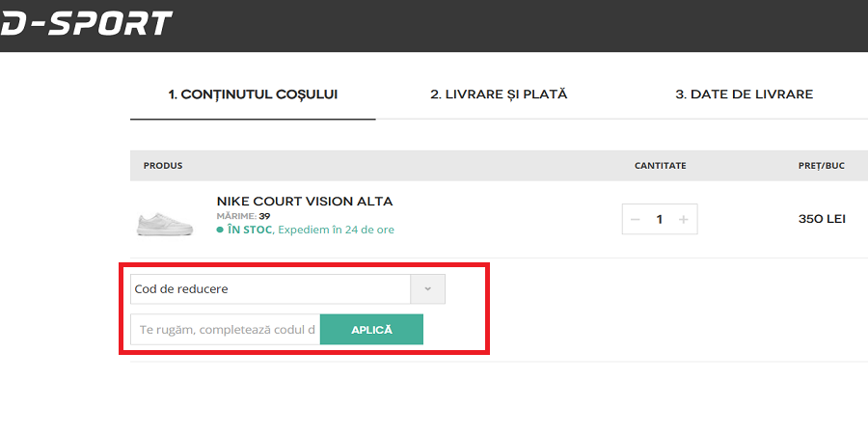The image size is (868, 434).
Task: Decrease quantity with the minus button
Action: click(636, 220)
